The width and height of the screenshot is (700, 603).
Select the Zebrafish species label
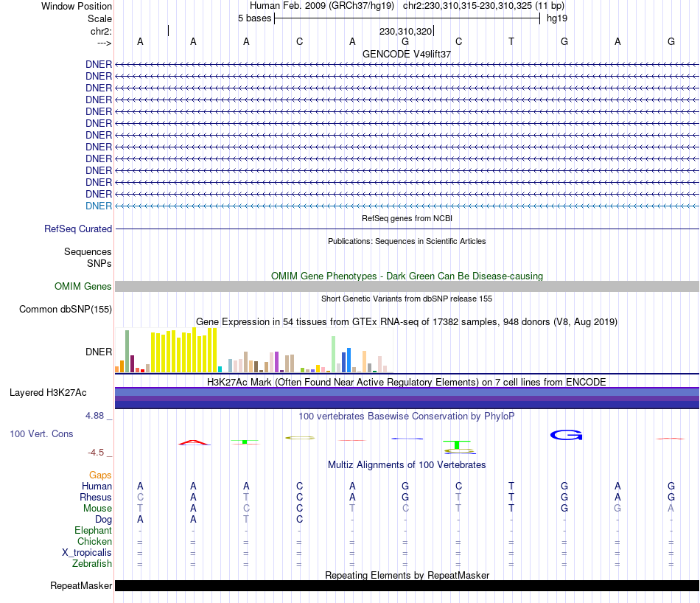pyautogui.click(x=92, y=564)
